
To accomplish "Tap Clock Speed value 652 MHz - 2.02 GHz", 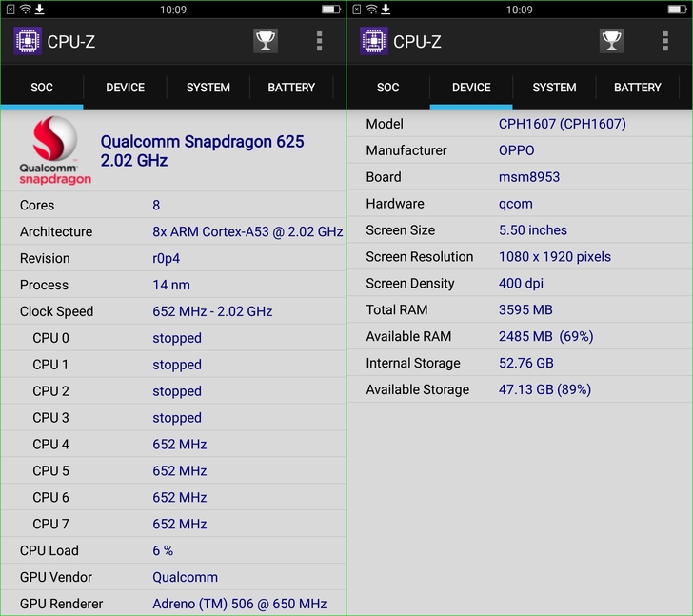I will (x=212, y=311).
